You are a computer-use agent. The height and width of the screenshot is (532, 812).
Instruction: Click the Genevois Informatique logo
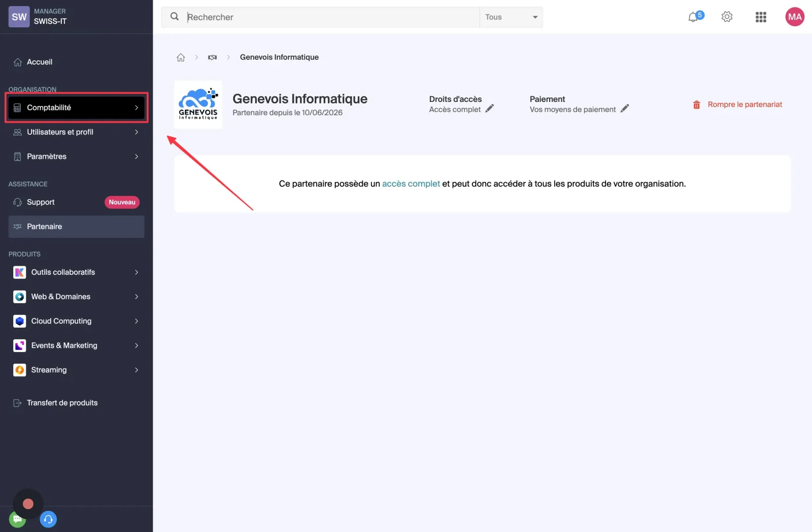[x=198, y=104]
